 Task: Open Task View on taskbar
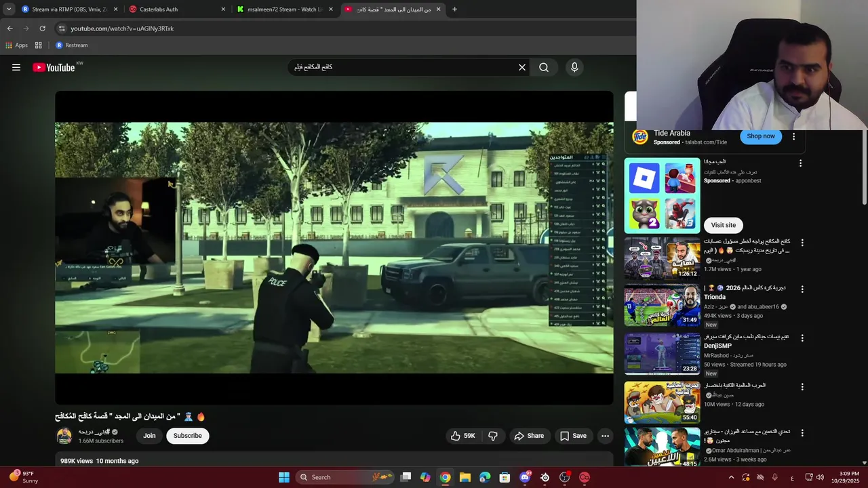pos(406,477)
